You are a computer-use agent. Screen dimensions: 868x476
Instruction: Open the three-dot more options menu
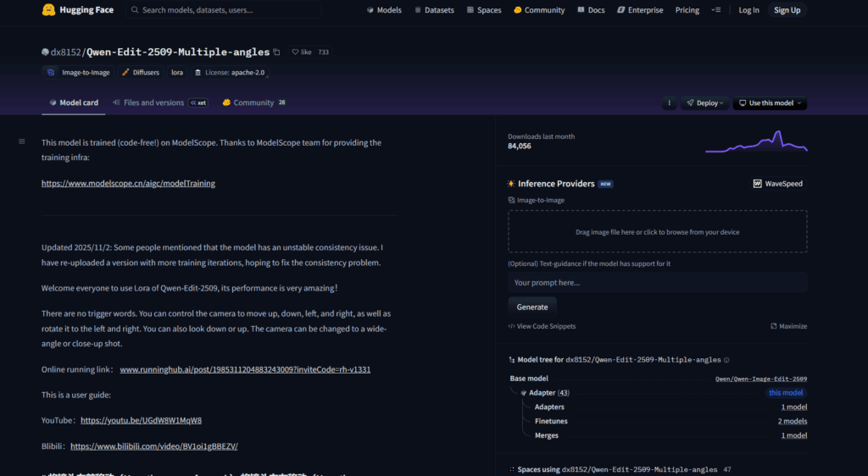click(669, 102)
